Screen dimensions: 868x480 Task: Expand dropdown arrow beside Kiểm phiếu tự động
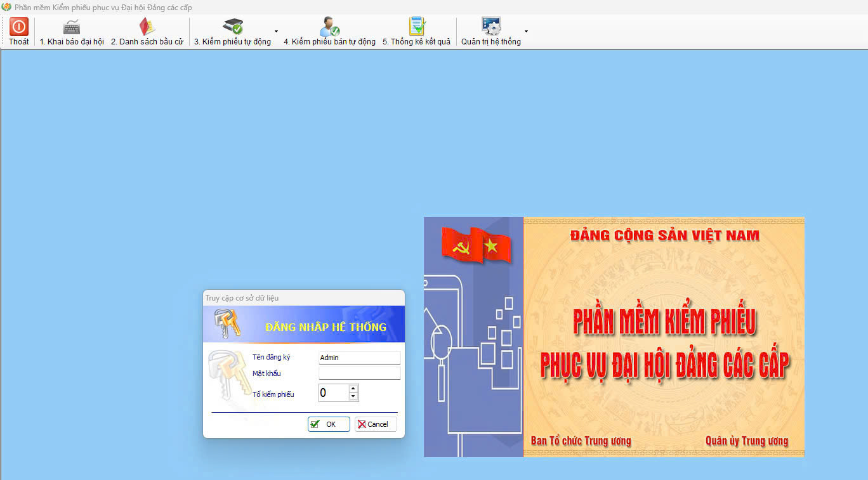[276, 31]
